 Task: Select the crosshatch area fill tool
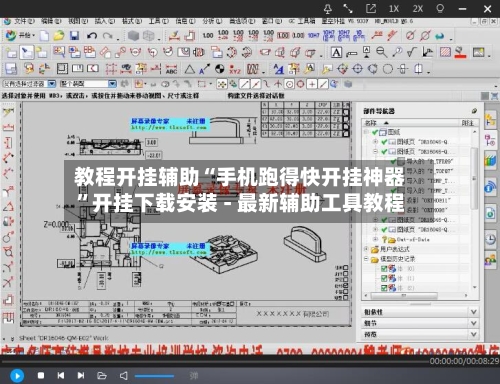(445, 52)
